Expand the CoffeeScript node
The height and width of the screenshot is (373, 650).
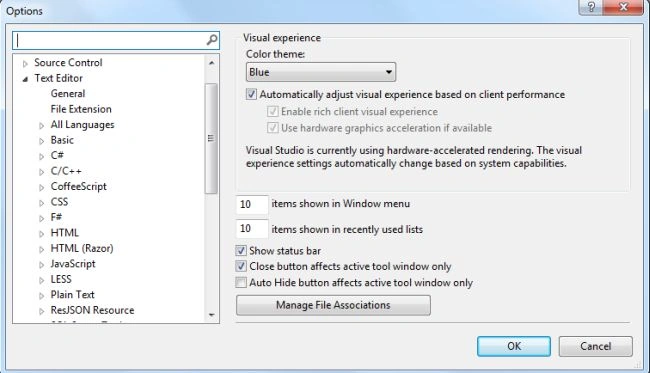pyautogui.click(x=41, y=187)
